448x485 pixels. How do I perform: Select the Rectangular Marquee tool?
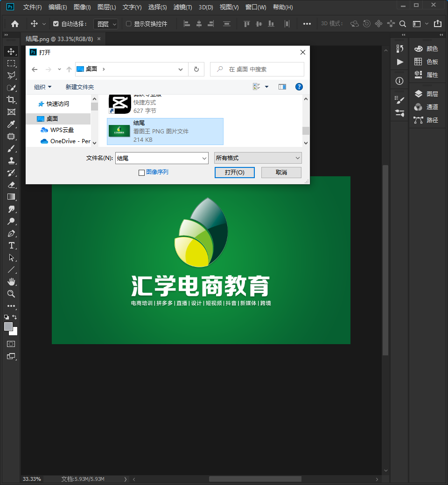11,63
